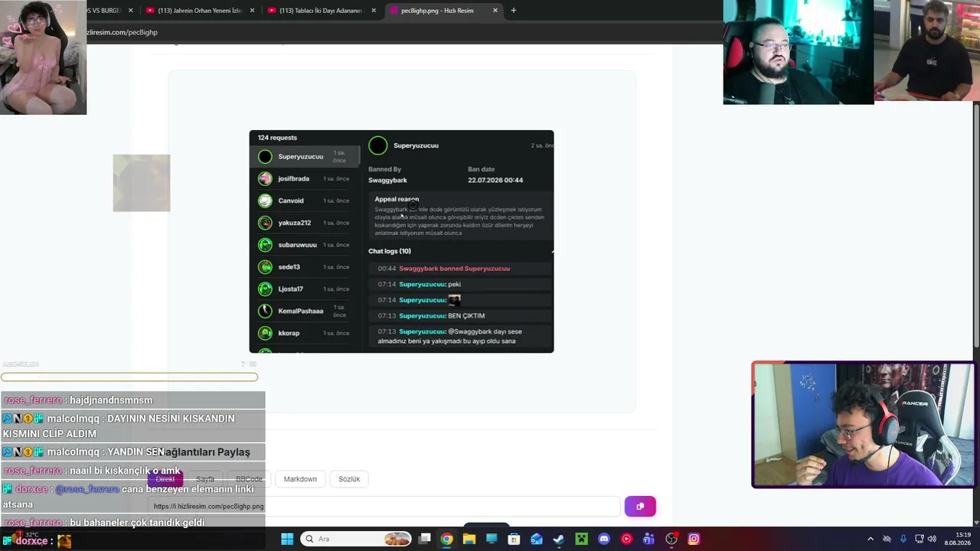Click the sede13 request row in image
Screen dimensions: 980x551
coord(305,267)
